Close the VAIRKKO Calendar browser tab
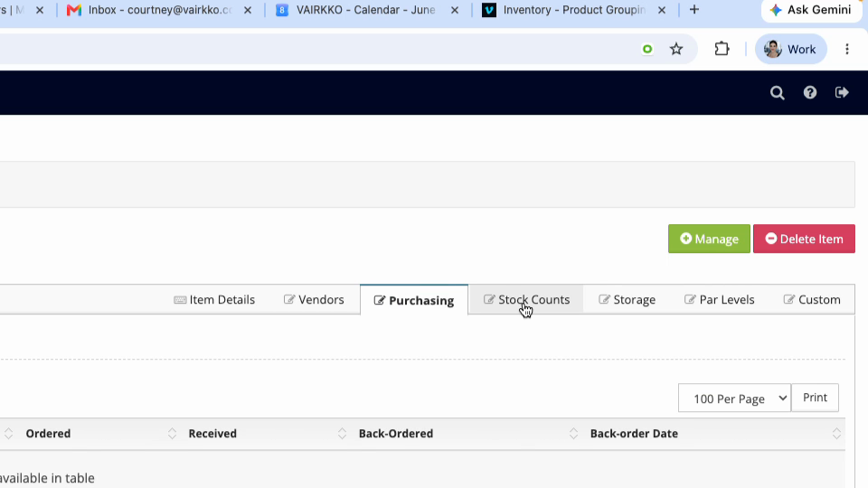 (x=455, y=10)
